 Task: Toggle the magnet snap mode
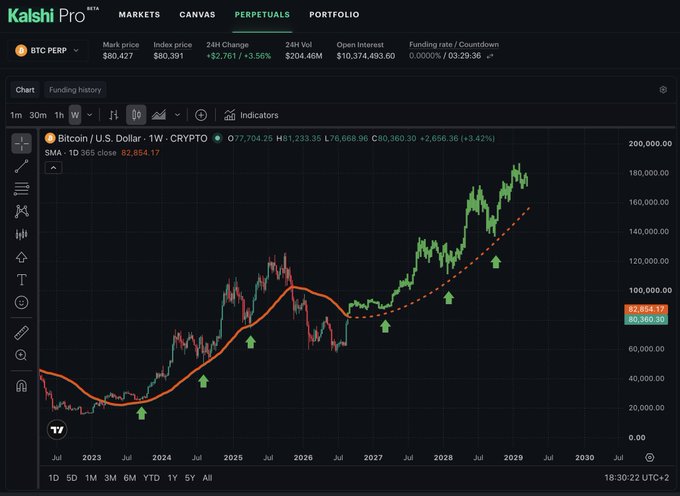pyautogui.click(x=22, y=385)
